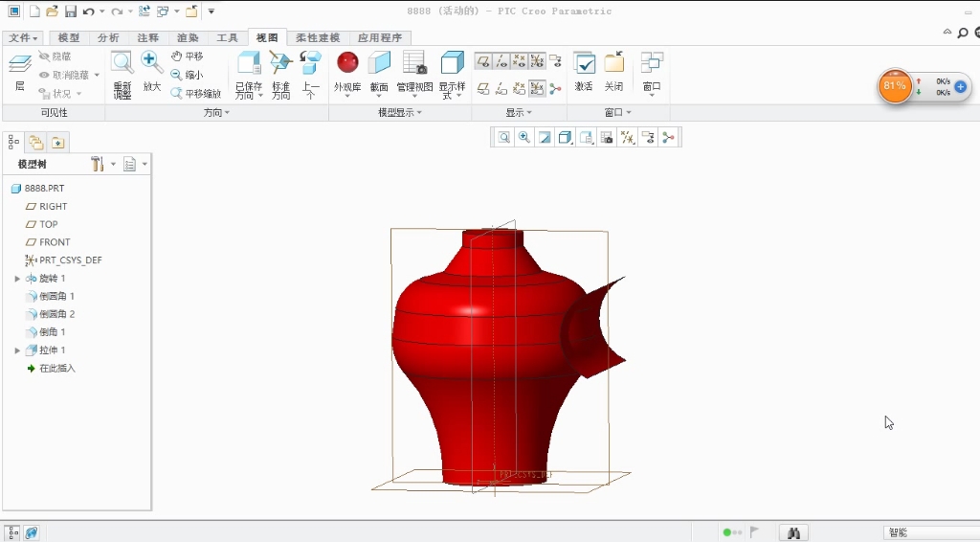The width and height of the screenshot is (980, 542).
Task: Toggle axis display in 显示 group
Action: point(501,61)
